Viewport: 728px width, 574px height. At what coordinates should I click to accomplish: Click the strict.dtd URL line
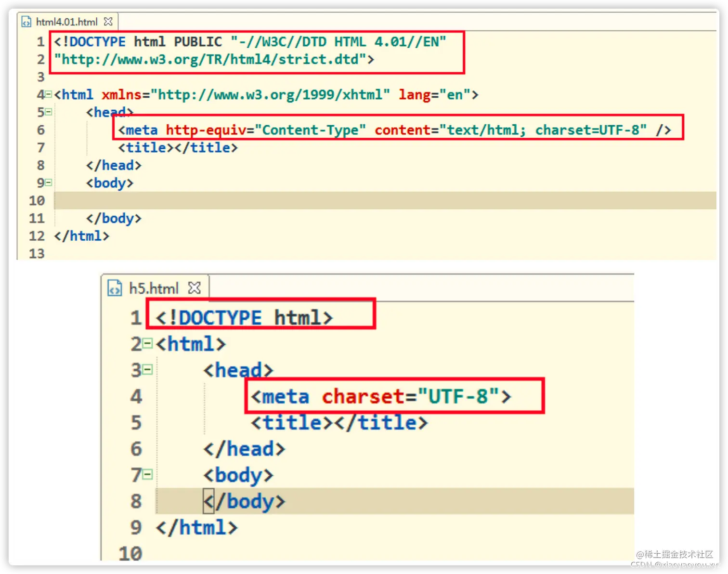point(214,59)
